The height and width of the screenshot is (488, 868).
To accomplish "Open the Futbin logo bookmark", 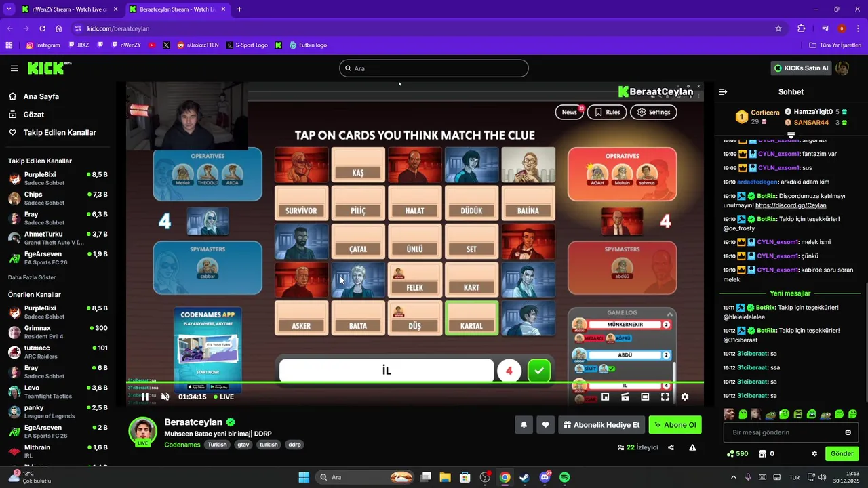I will [308, 45].
